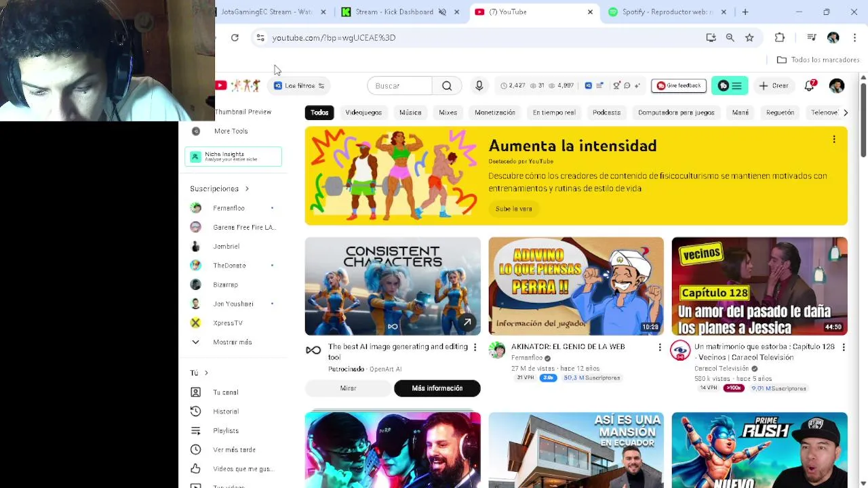The width and height of the screenshot is (868, 488).
Task: Bookmark this page with star icon
Action: click(x=749, y=38)
